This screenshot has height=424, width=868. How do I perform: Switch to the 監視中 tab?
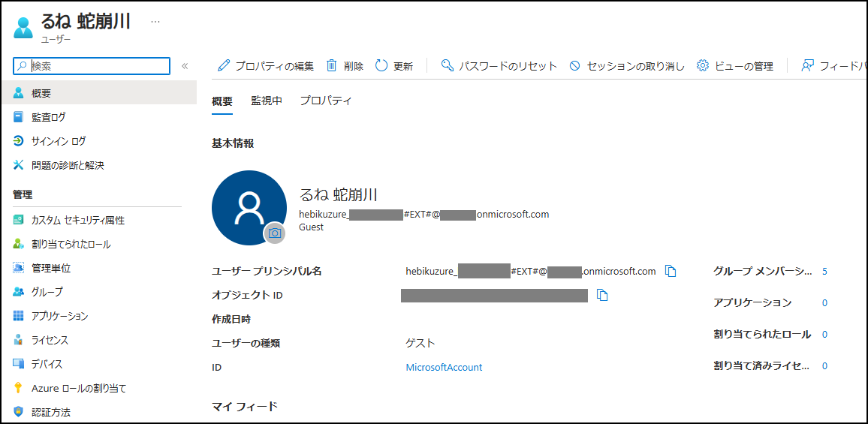[267, 101]
